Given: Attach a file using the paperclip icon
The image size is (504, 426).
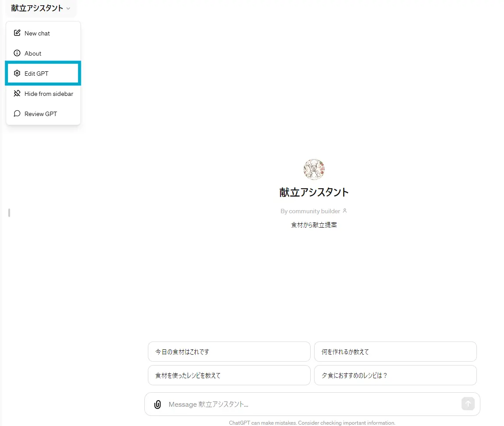Looking at the screenshot, I should pyautogui.click(x=157, y=404).
